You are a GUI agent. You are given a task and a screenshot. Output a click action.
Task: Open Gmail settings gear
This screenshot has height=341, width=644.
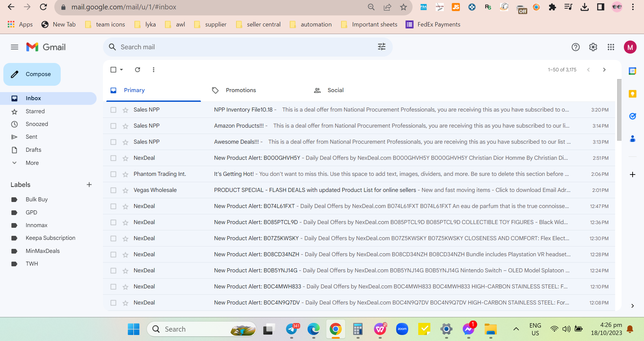[593, 47]
